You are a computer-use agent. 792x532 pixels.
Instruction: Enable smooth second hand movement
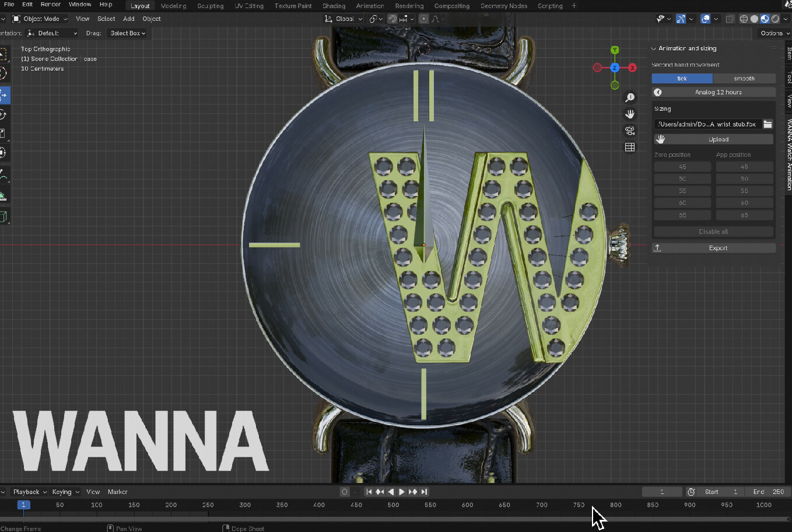coord(745,78)
